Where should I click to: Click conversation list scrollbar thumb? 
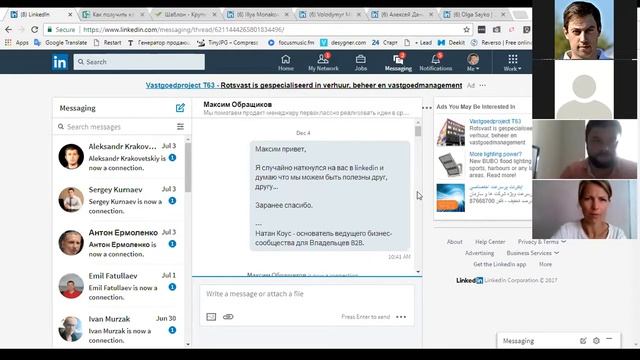(188, 167)
